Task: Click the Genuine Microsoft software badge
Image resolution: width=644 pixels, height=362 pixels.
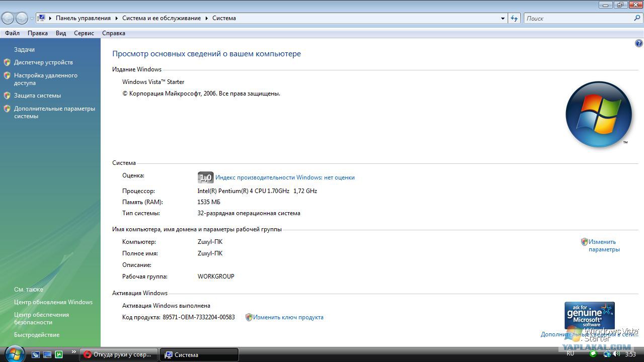Action: (590, 315)
